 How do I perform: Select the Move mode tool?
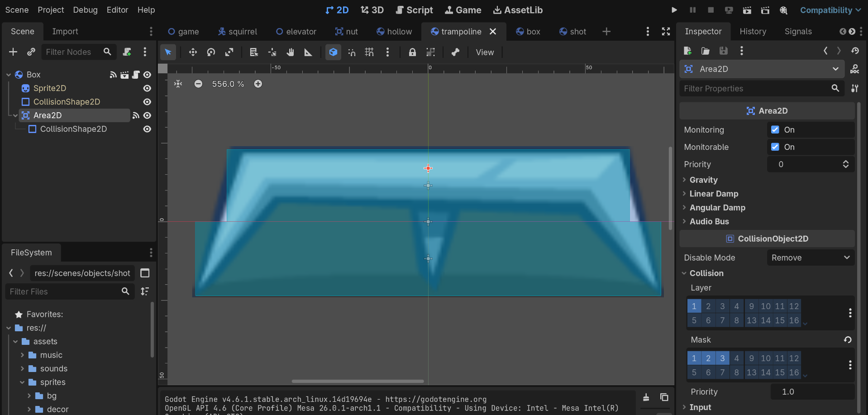click(x=193, y=52)
